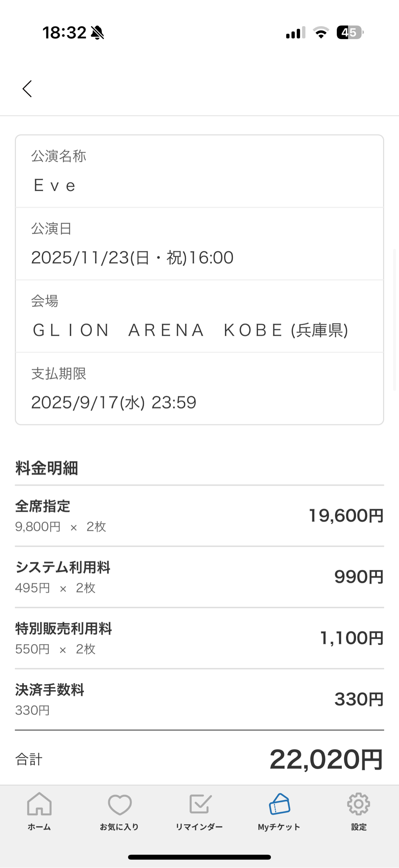Viewport: 399px width, 868px height.
Task: Tap the performance name Eve row
Action: point(199,171)
